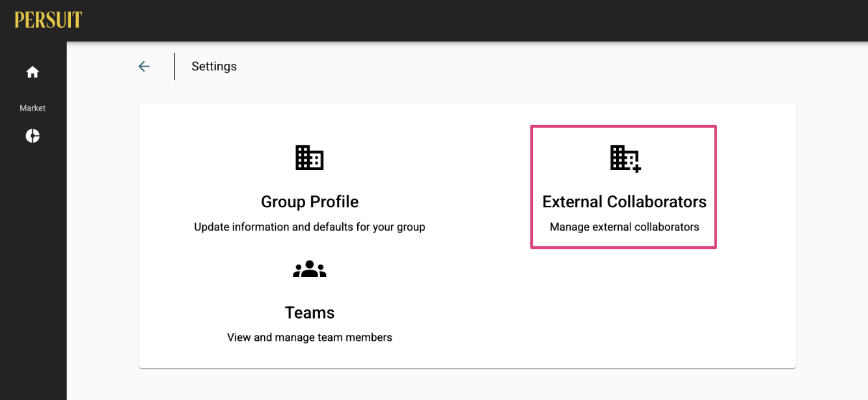Open the Market sidebar label

(33, 108)
